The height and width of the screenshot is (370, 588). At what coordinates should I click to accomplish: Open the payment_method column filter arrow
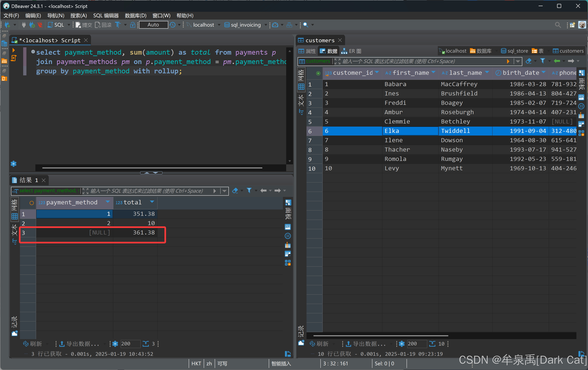(x=108, y=202)
